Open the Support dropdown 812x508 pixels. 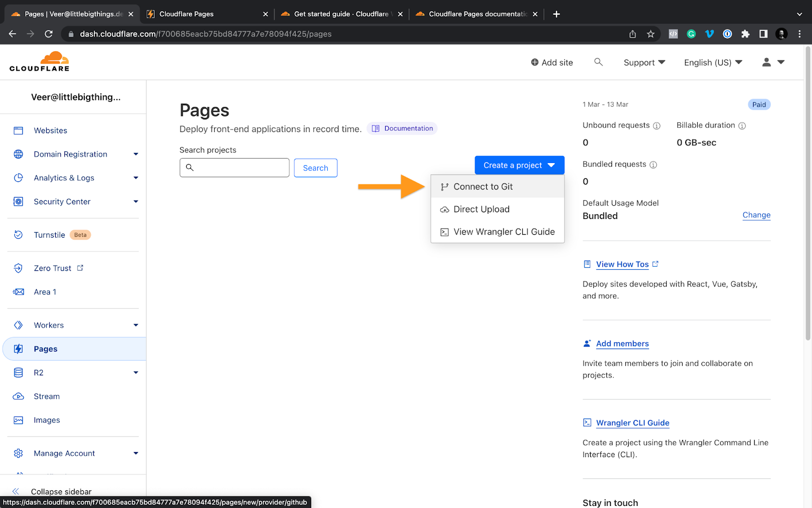(x=645, y=62)
